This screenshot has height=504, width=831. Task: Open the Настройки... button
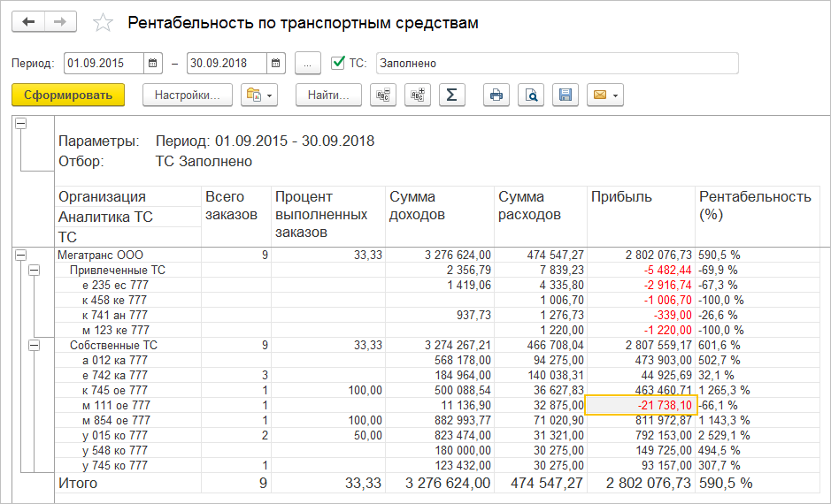[187, 95]
